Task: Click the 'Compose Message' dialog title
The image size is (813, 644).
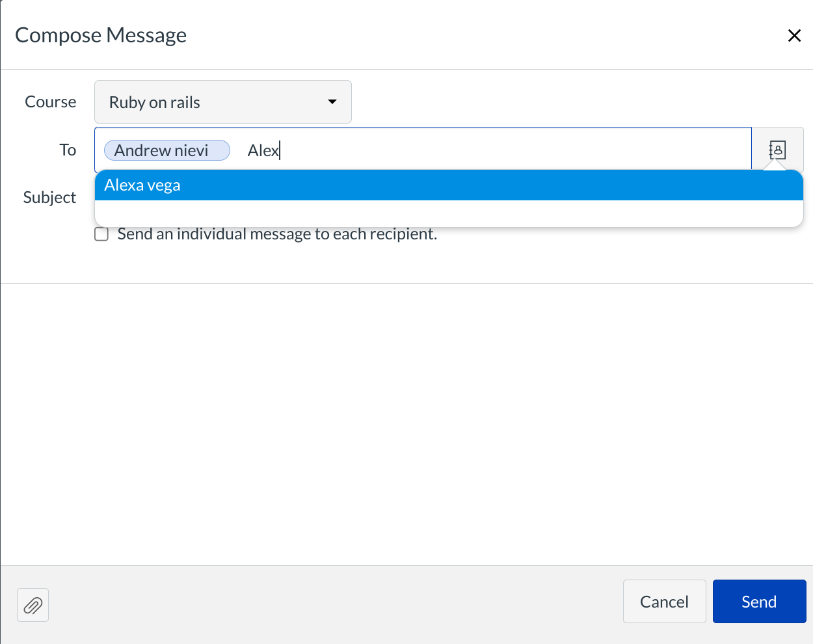Action: coord(101,35)
